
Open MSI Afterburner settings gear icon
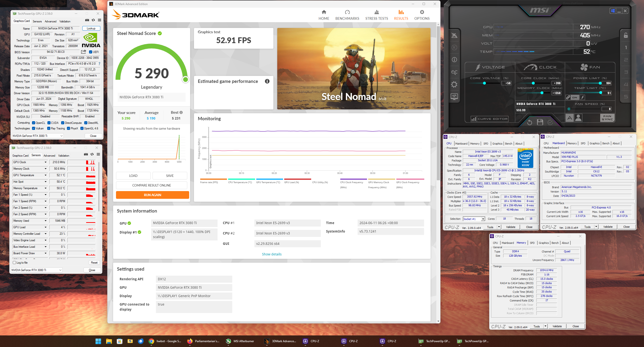click(454, 84)
